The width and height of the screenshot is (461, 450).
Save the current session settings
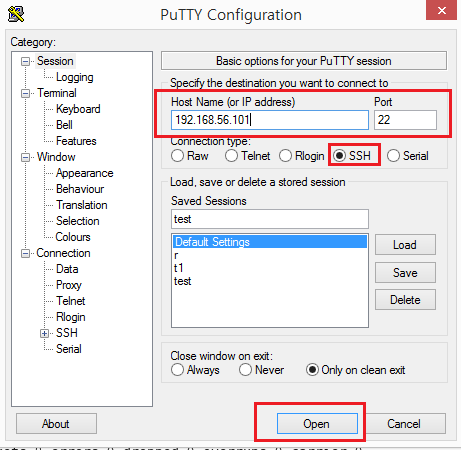[405, 273]
